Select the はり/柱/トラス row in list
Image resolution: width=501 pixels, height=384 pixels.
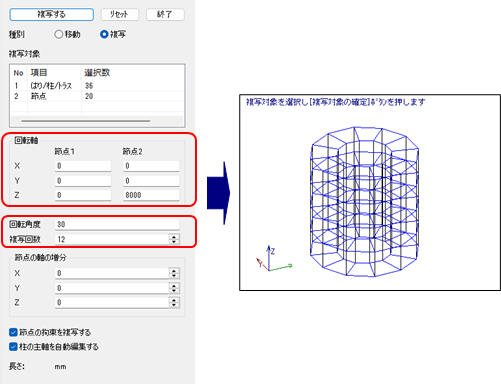(x=97, y=86)
